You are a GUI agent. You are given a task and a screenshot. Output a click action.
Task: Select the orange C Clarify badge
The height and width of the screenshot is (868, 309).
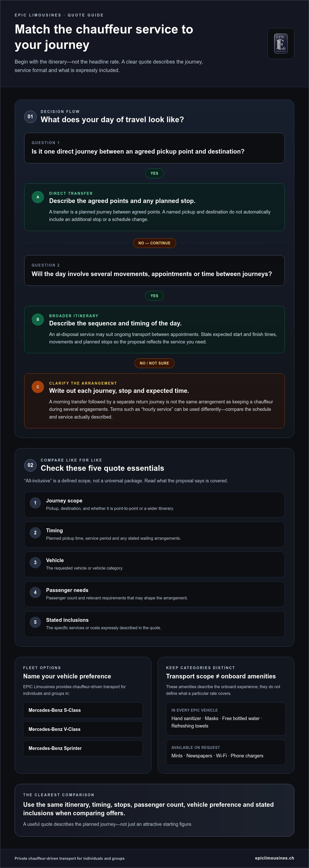click(x=38, y=387)
